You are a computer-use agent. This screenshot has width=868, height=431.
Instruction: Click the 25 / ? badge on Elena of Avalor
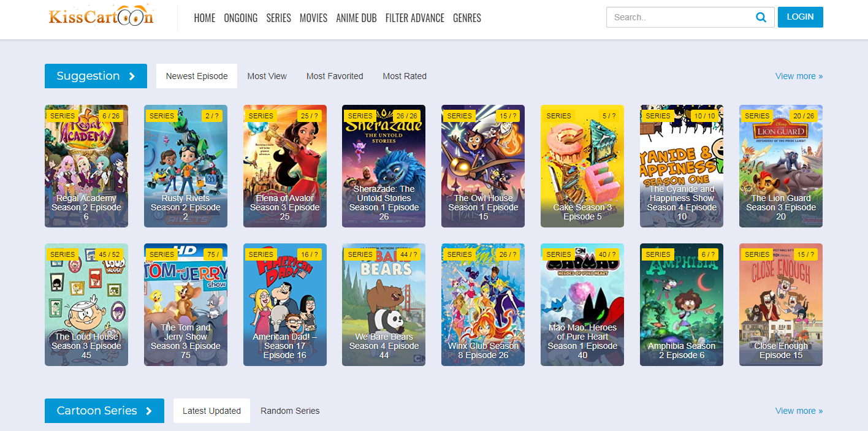click(311, 116)
